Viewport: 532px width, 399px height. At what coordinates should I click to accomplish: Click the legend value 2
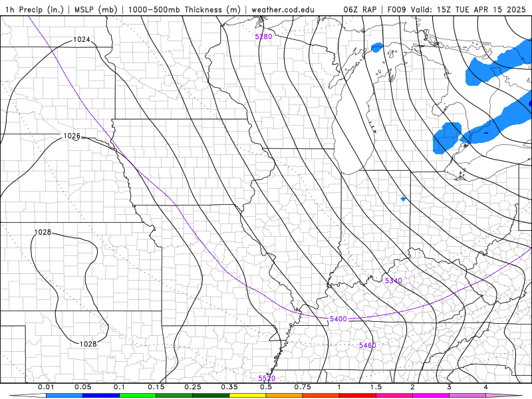(412, 387)
